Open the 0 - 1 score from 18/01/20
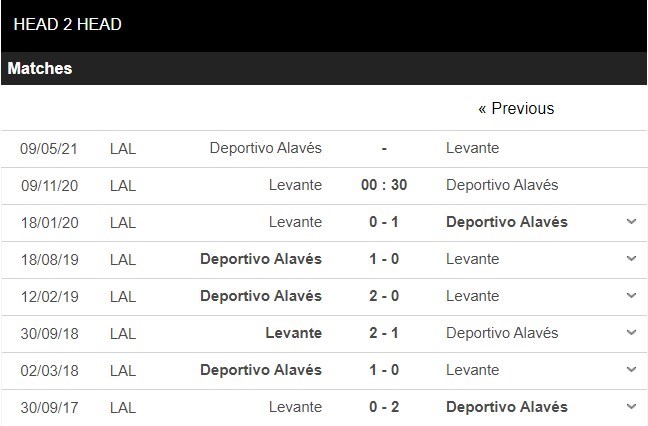This screenshot has height=426, width=648. click(x=384, y=222)
